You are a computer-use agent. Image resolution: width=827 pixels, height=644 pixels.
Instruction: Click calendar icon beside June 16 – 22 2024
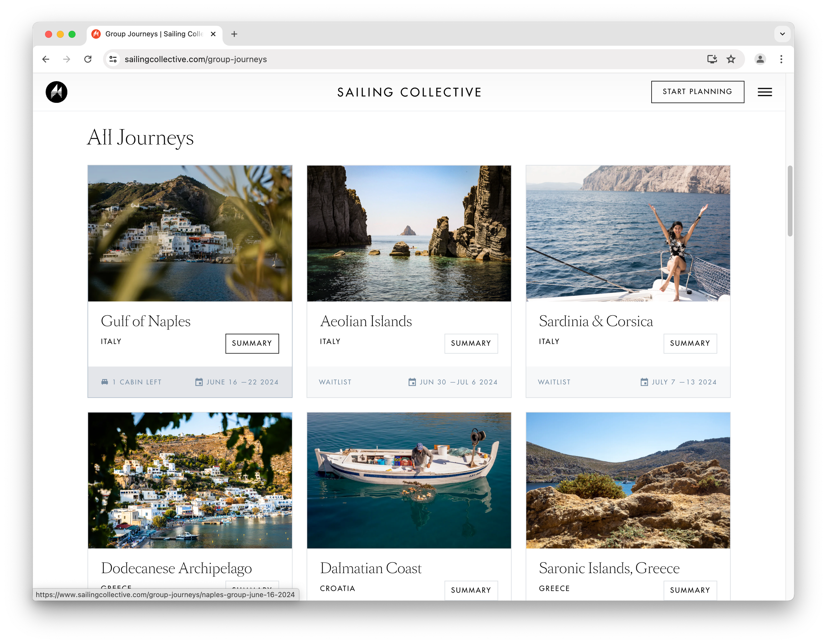tap(199, 382)
